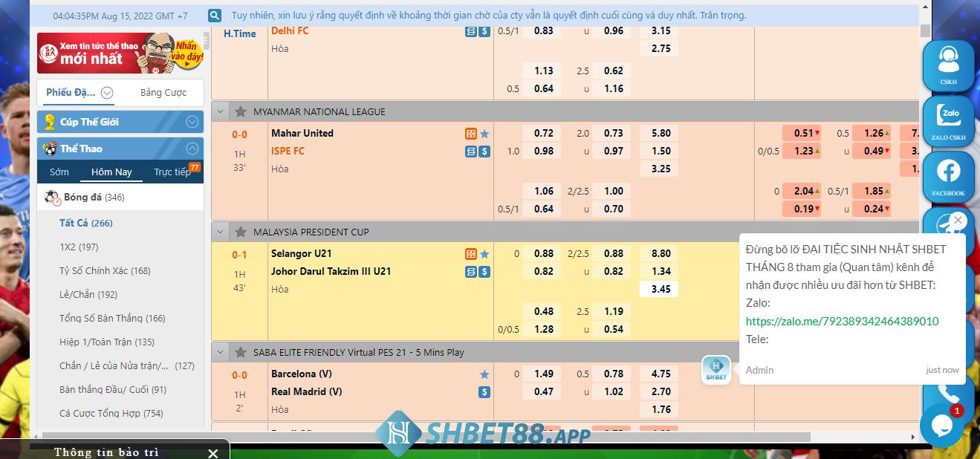Favorite the Barcelona (V) virtual match
The image size is (980, 459).
pos(485,374)
